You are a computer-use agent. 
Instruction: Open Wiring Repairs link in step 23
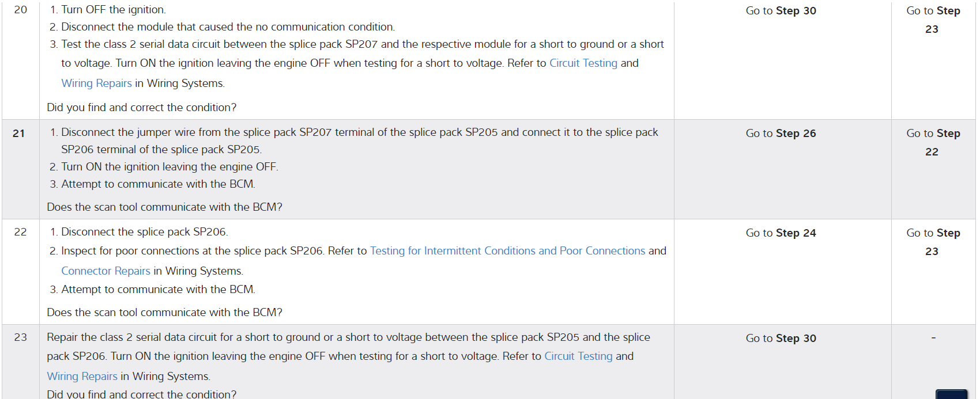82,377
